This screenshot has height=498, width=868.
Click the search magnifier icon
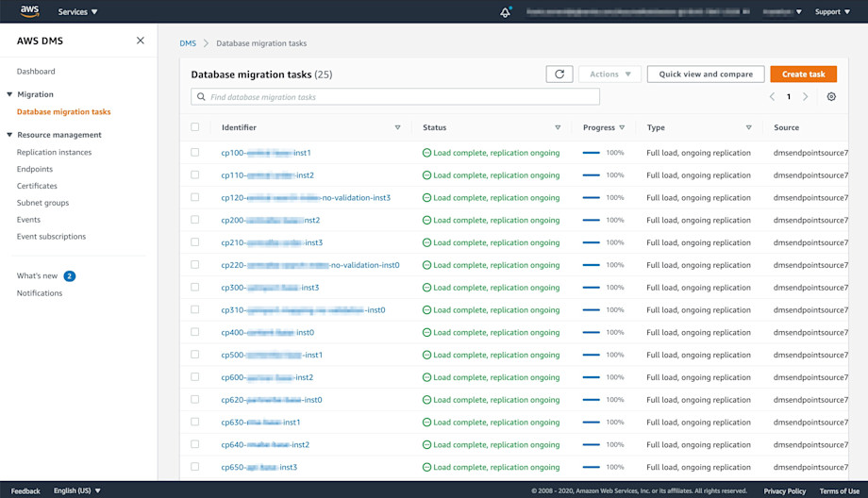(201, 97)
